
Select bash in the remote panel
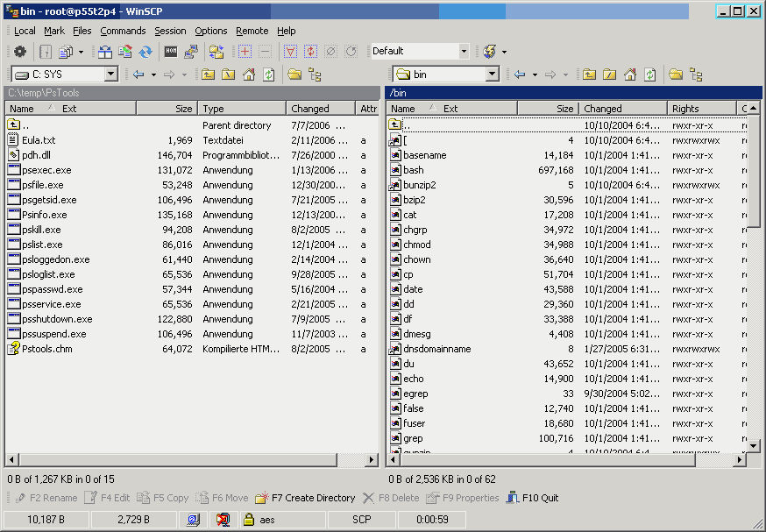(414, 170)
